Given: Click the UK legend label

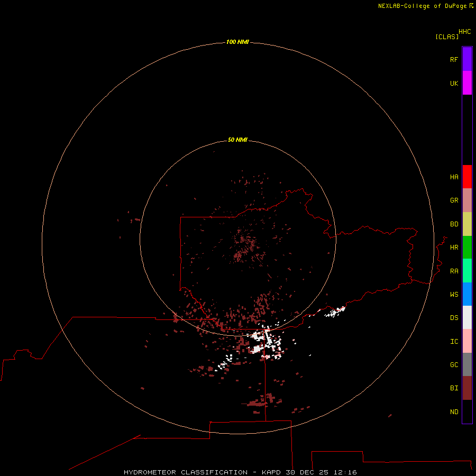Looking at the screenshot, I should click(x=454, y=83).
